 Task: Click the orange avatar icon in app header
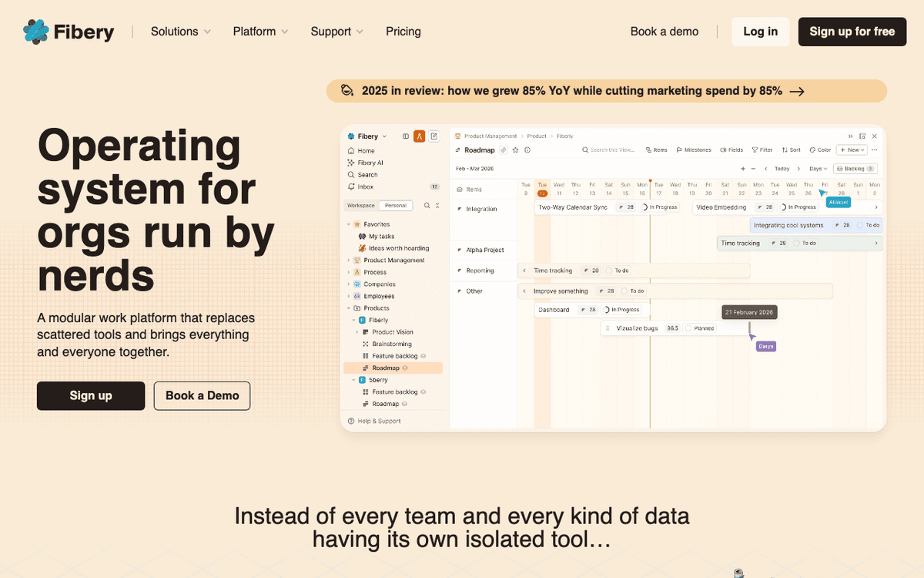(420, 136)
